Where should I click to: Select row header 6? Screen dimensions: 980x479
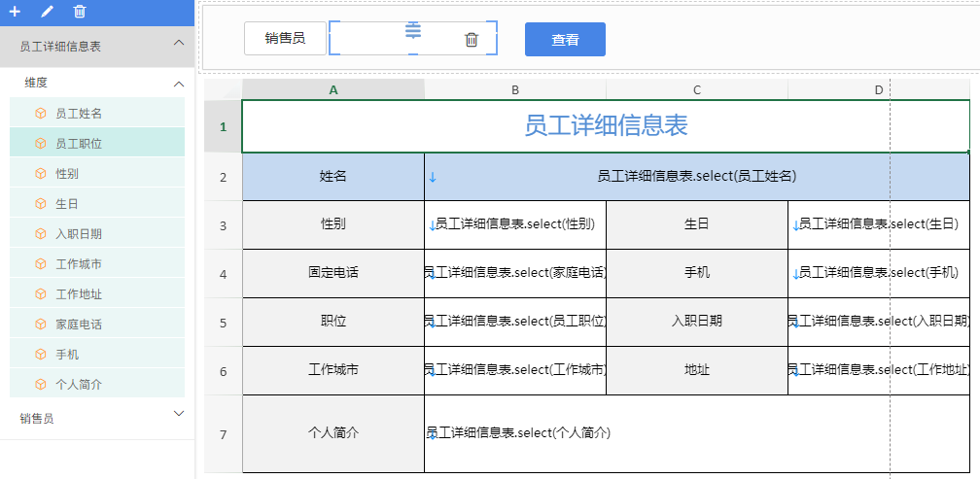point(224,371)
